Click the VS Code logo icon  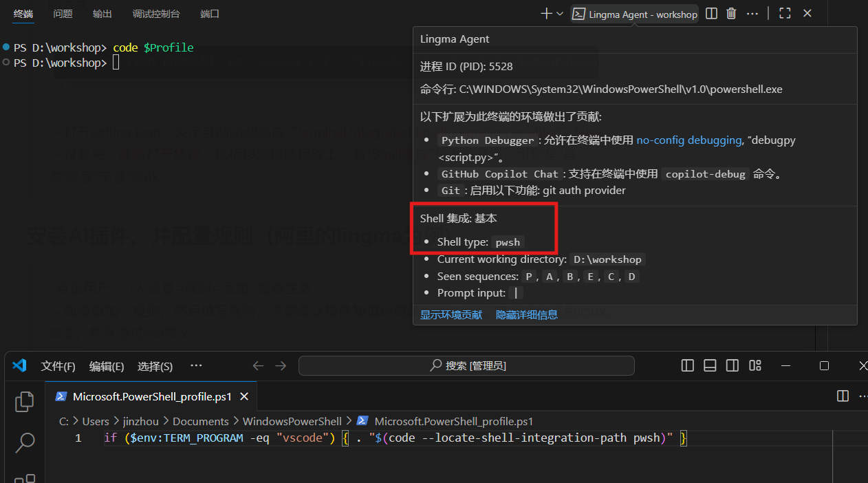coord(19,365)
